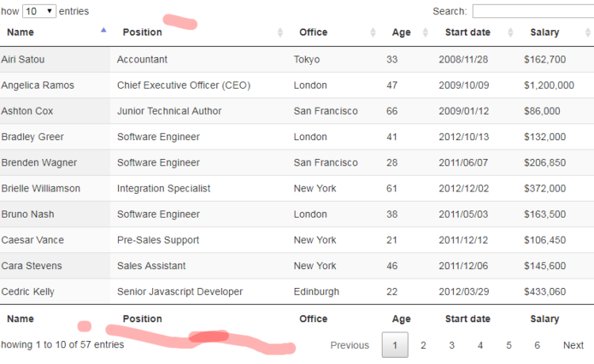Sort by the Start date column header
This screenshot has width=594, height=364.
click(x=467, y=32)
